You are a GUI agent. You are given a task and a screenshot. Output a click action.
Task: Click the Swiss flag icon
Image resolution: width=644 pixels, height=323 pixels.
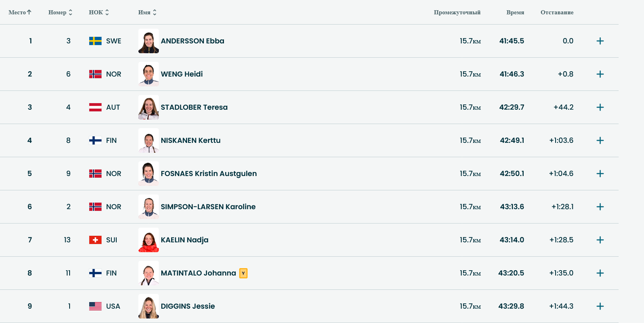pos(95,240)
